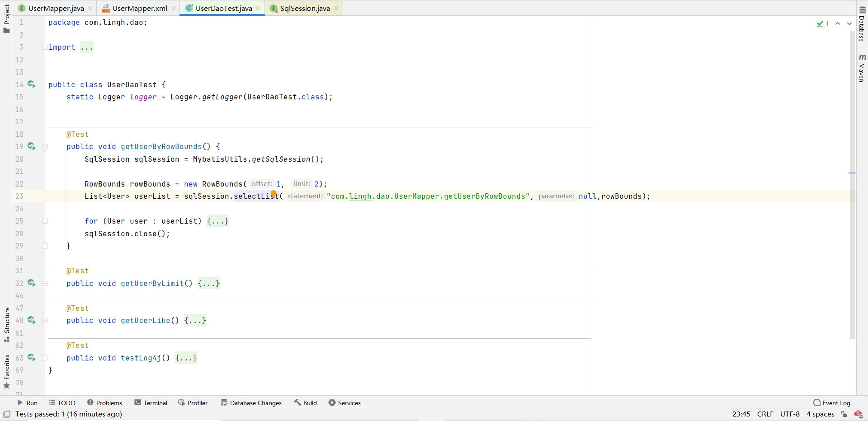The image size is (868, 421).
Task: Close the UserMapper.java tab
Action: (90, 8)
